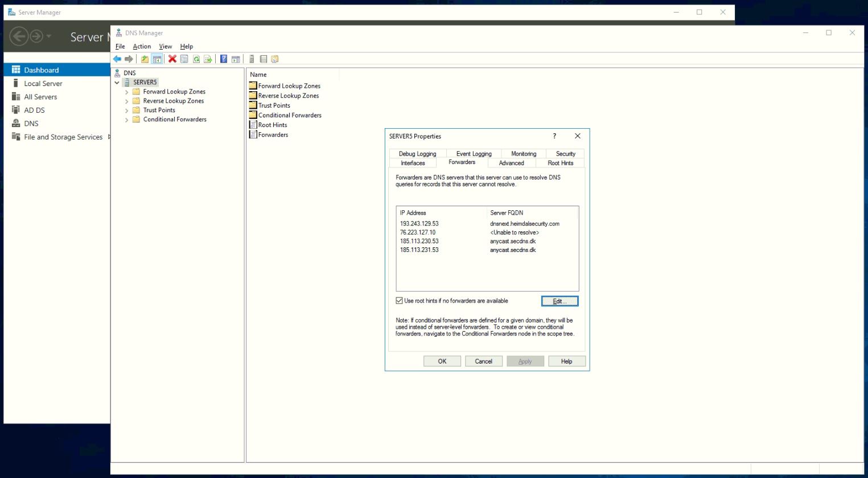868x478 pixels.
Task: Open the View menu
Action: click(x=166, y=47)
